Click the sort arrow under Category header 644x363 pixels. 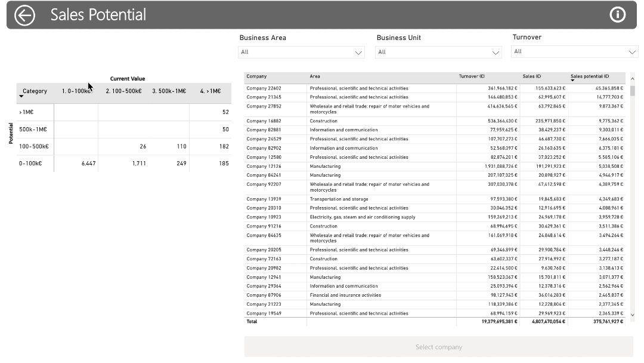tap(21, 96)
